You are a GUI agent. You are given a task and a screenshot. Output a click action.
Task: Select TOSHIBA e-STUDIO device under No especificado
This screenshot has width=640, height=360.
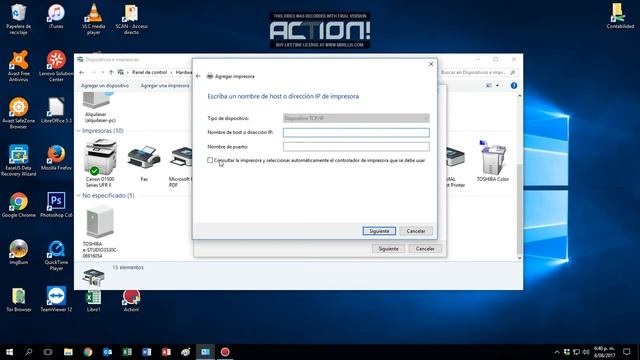click(100, 232)
